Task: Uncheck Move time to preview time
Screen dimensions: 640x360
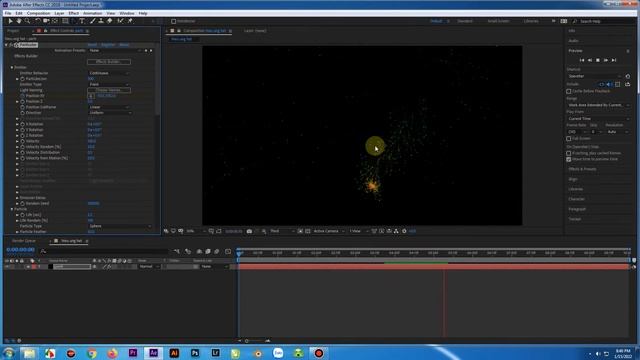Action: 569,159
